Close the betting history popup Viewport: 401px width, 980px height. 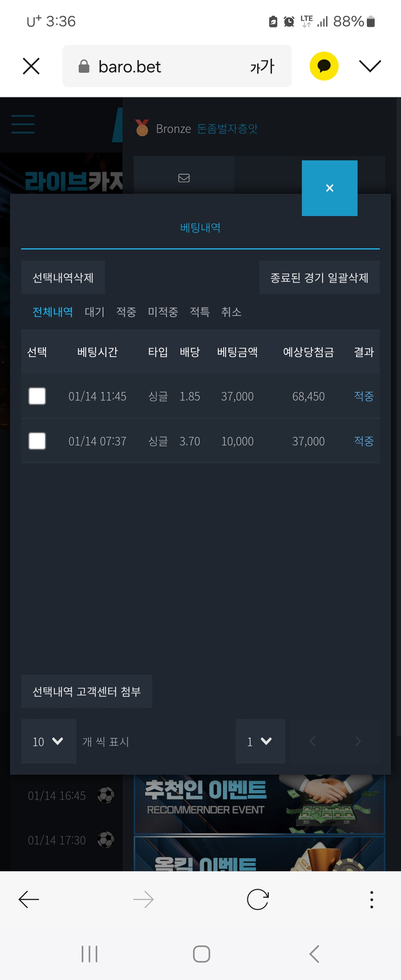tap(329, 188)
